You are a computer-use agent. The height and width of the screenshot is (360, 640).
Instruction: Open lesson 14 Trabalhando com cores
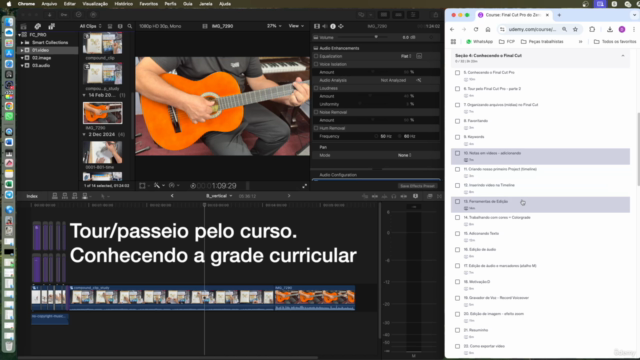point(497,218)
